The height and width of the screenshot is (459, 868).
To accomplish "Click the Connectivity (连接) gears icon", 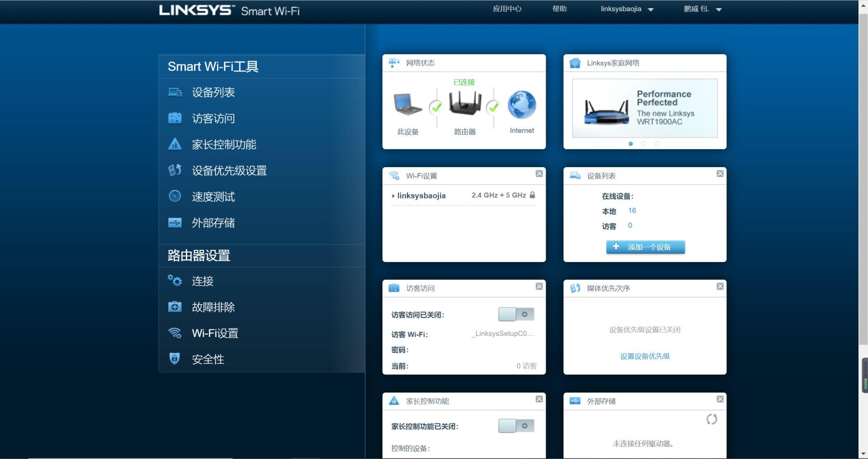I will 175,281.
